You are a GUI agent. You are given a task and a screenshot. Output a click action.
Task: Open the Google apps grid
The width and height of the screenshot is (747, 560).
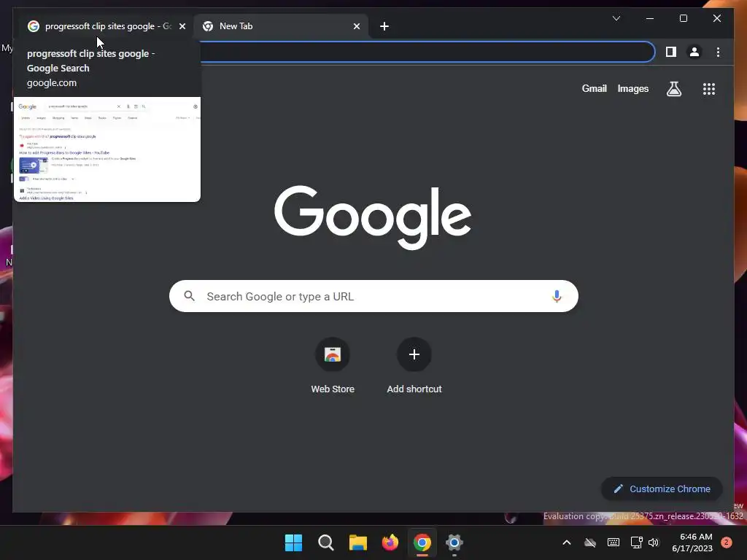[x=709, y=89]
